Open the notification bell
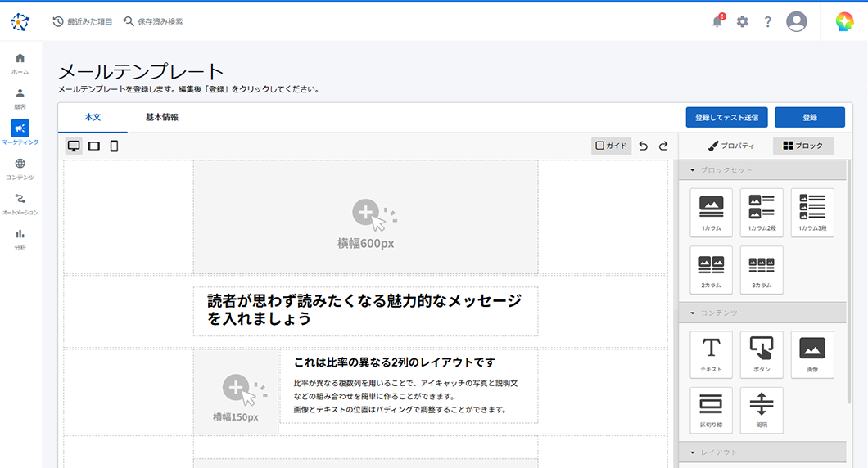Image resolution: width=868 pixels, height=468 pixels. pyautogui.click(x=717, y=21)
